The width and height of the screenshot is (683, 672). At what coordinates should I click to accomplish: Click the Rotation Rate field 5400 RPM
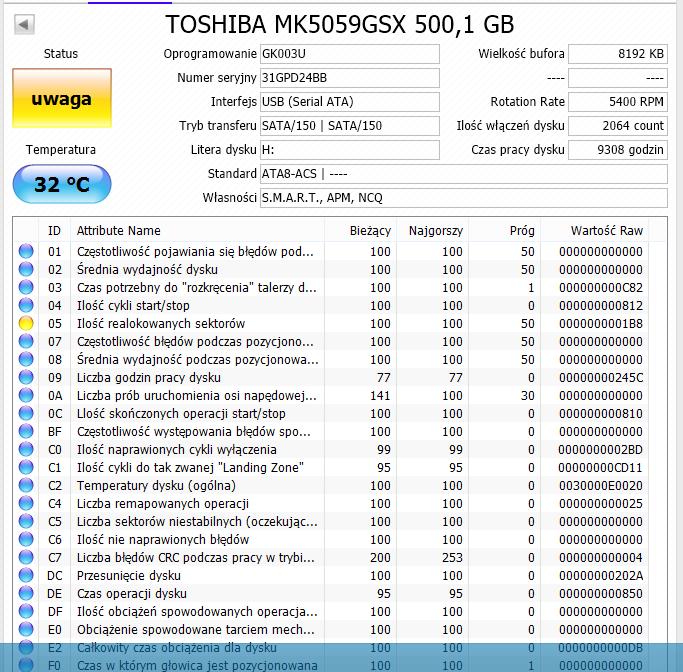(x=618, y=101)
